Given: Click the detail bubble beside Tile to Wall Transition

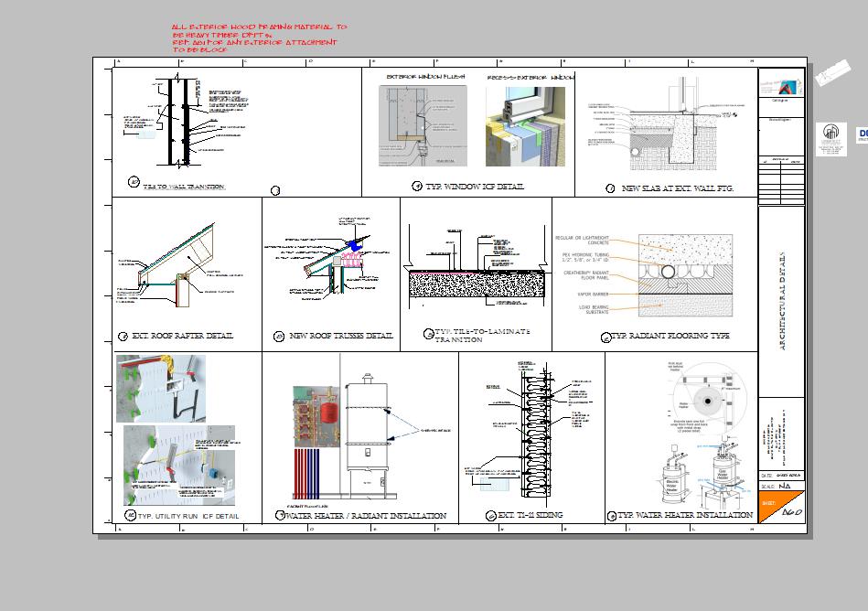Looking at the screenshot, I should [134, 183].
